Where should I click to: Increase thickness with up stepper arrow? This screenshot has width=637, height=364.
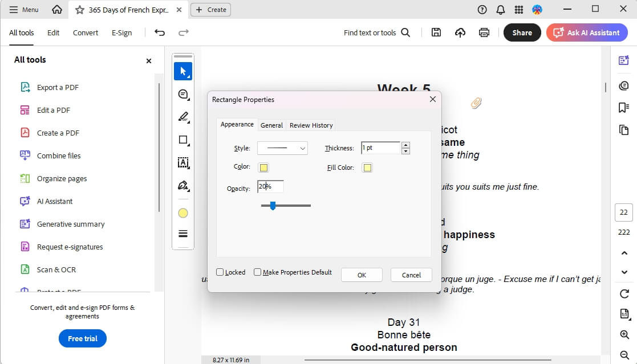[405, 145]
